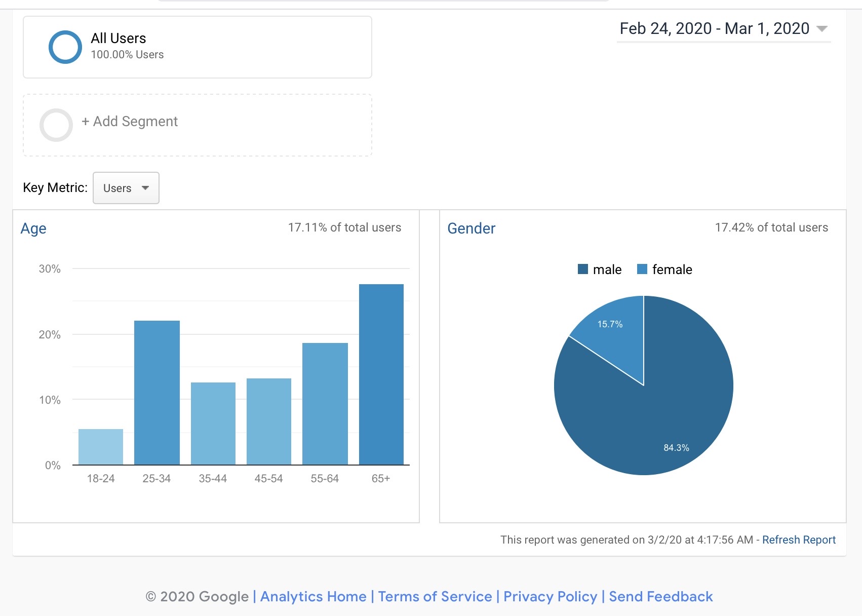Screen dimensions: 862x616
Task: Click the date range dropdown arrow
Action: pyautogui.click(x=822, y=29)
